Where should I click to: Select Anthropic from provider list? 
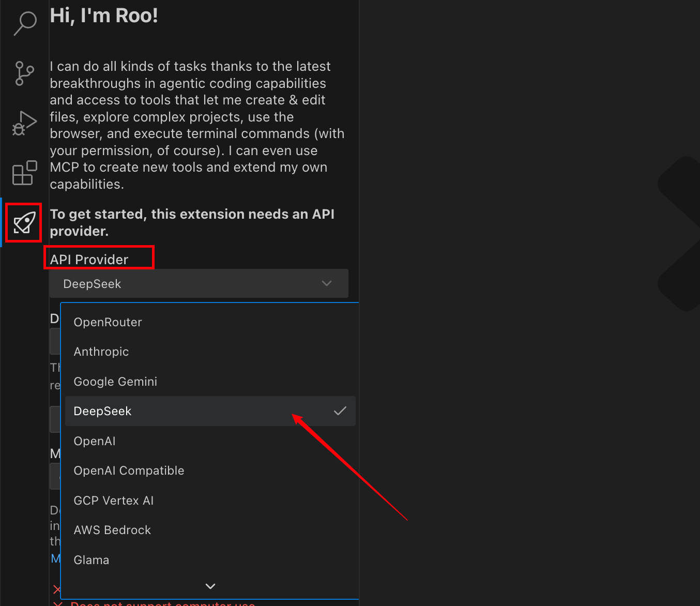coord(210,352)
